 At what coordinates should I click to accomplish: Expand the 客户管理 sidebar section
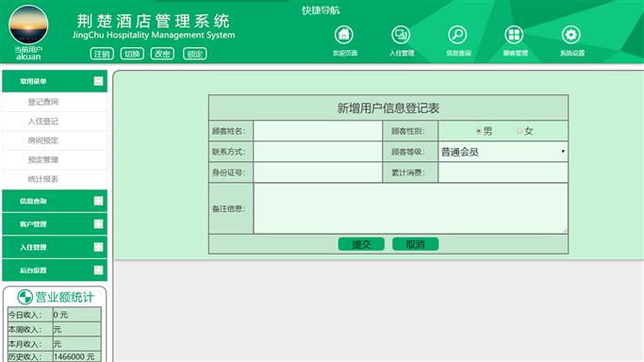point(55,224)
